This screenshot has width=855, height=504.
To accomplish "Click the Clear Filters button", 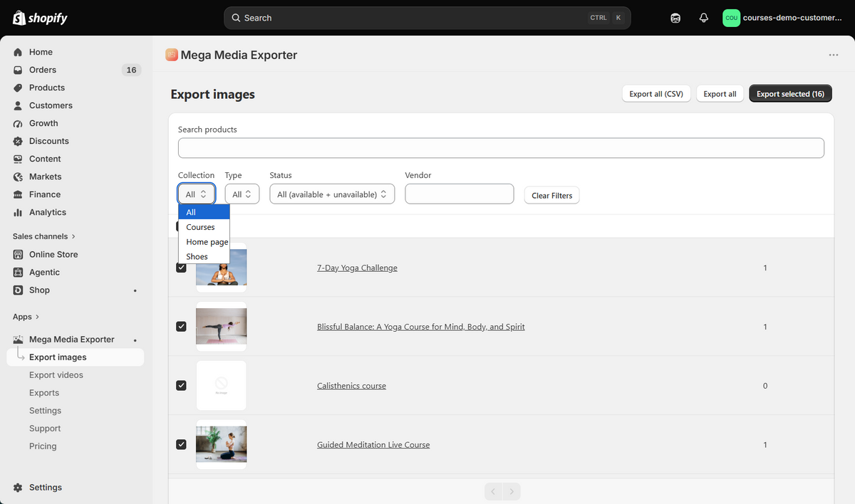I will (552, 195).
